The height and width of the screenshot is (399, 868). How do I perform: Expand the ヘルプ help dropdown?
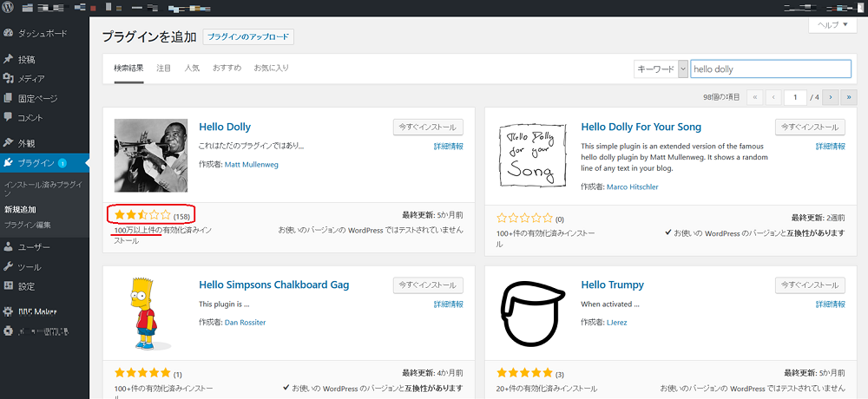tap(838, 25)
